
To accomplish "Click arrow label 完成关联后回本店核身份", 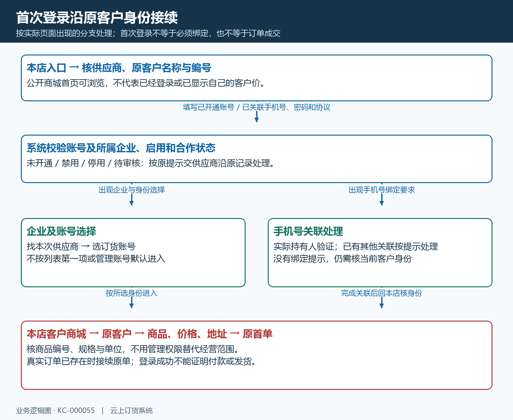I will (x=382, y=293).
